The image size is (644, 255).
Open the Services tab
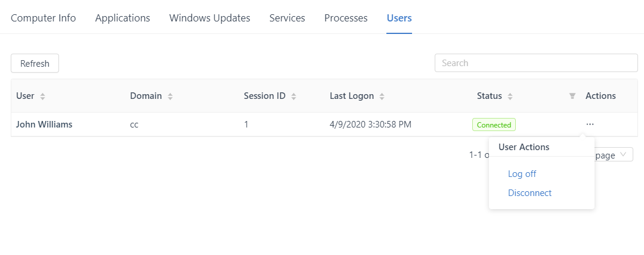point(287,18)
